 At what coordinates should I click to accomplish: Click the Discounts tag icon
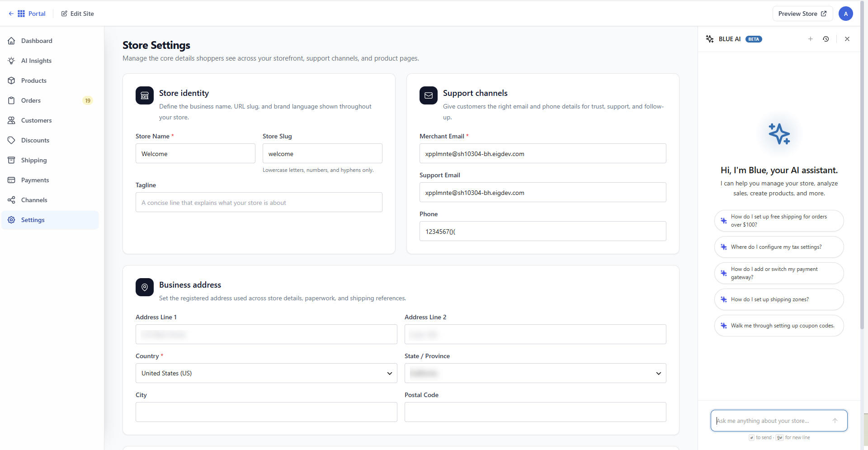[x=12, y=140]
